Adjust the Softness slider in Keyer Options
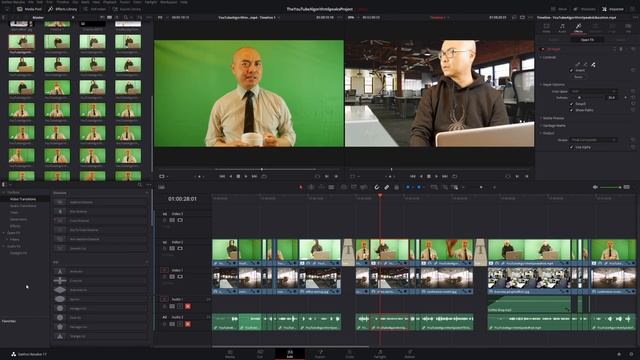 point(588,98)
